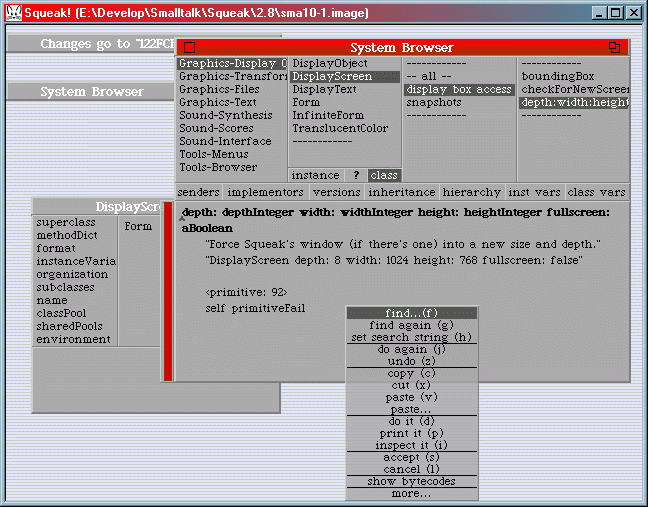Select show bytecodes
The height and width of the screenshot is (507, 648).
(x=412, y=481)
